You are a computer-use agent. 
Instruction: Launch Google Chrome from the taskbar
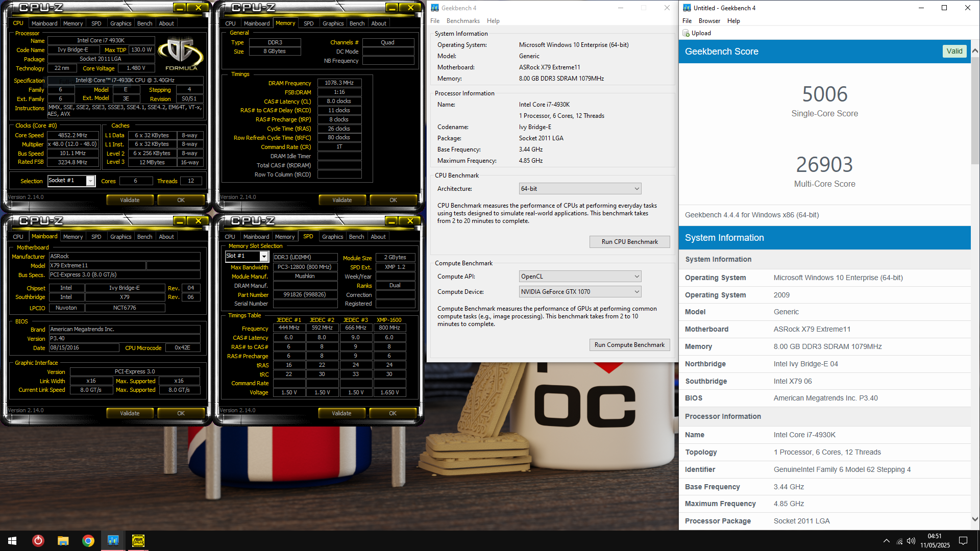click(x=88, y=541)
